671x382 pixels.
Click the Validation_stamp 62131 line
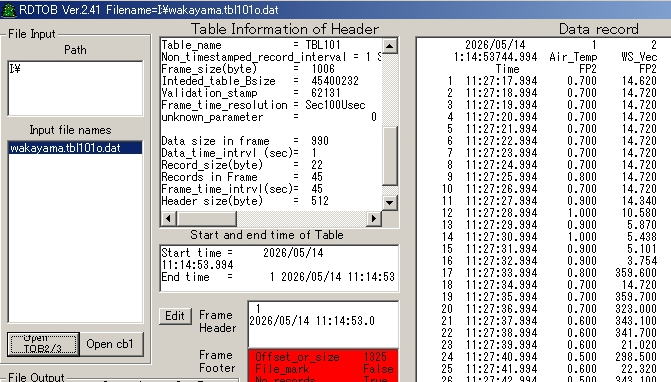[251, 93]
